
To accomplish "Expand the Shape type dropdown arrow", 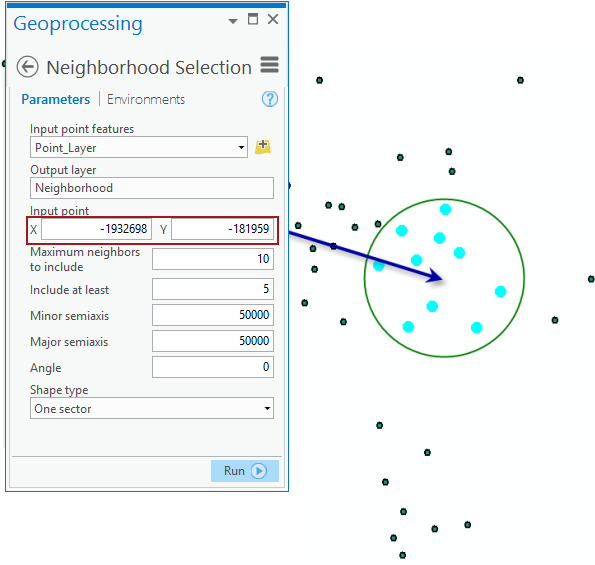I will (x=267, y=408).
